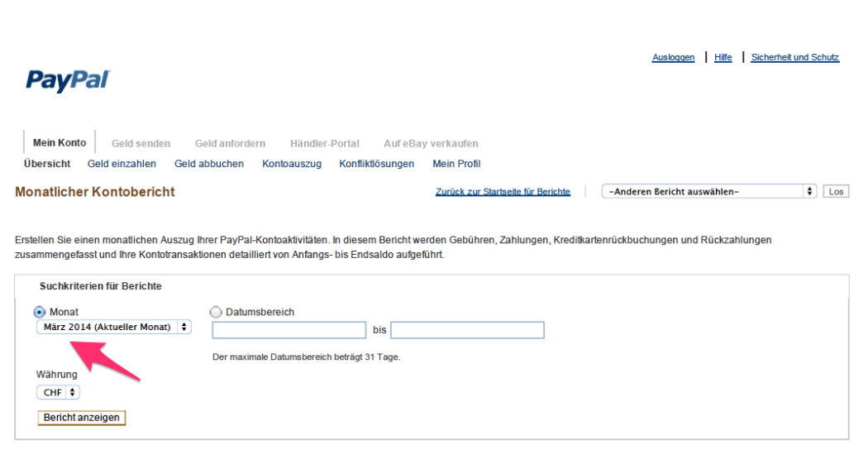Click the Währung label

[x=56, y=375]
